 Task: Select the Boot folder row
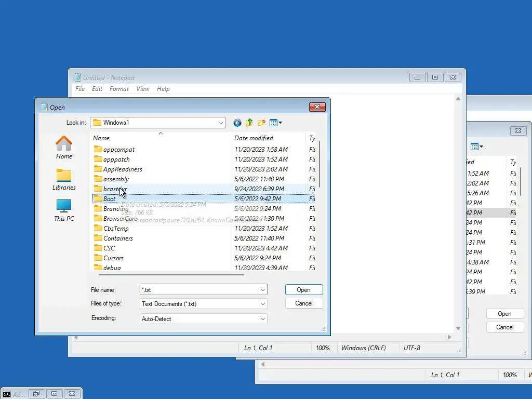coord(204,198)
